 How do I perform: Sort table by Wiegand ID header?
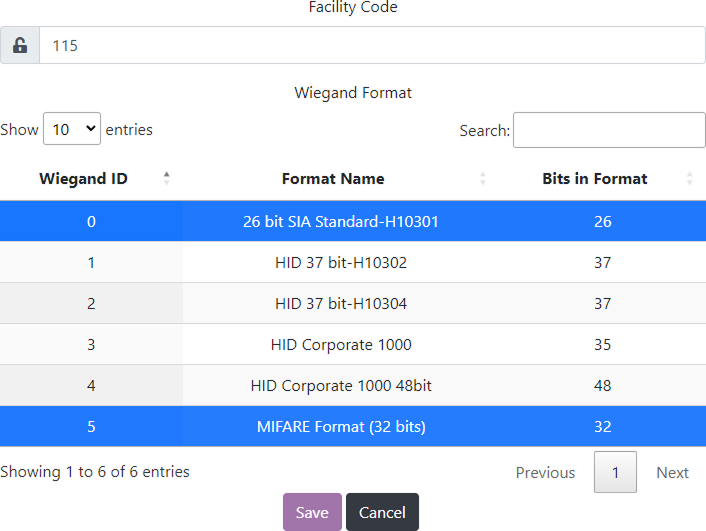[x=83, y=179]
